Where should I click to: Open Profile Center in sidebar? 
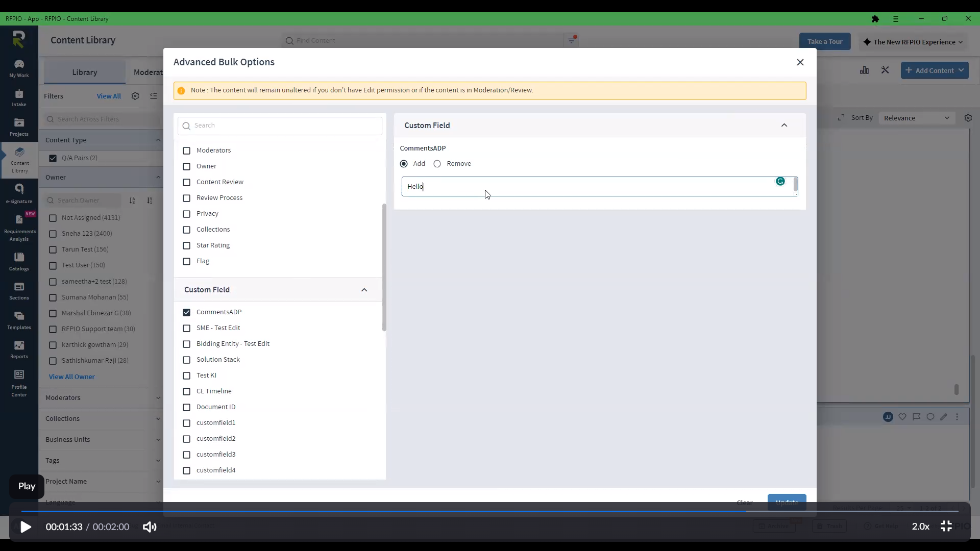19,383
